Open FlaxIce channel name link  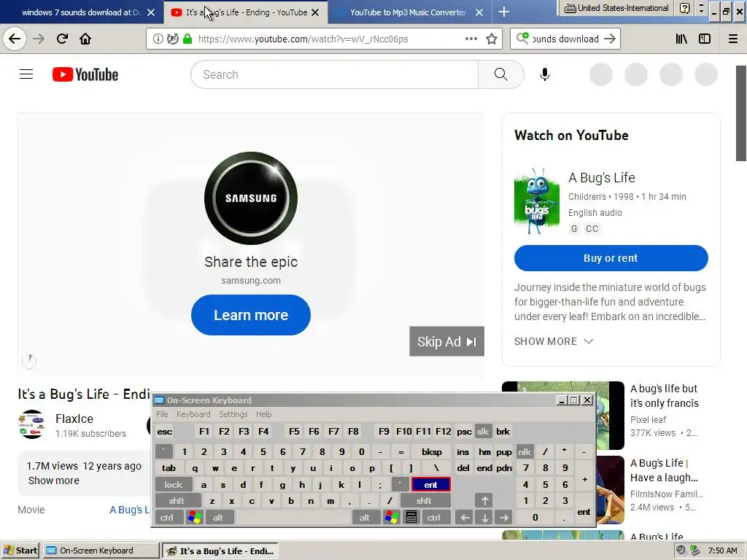(74, 419)
